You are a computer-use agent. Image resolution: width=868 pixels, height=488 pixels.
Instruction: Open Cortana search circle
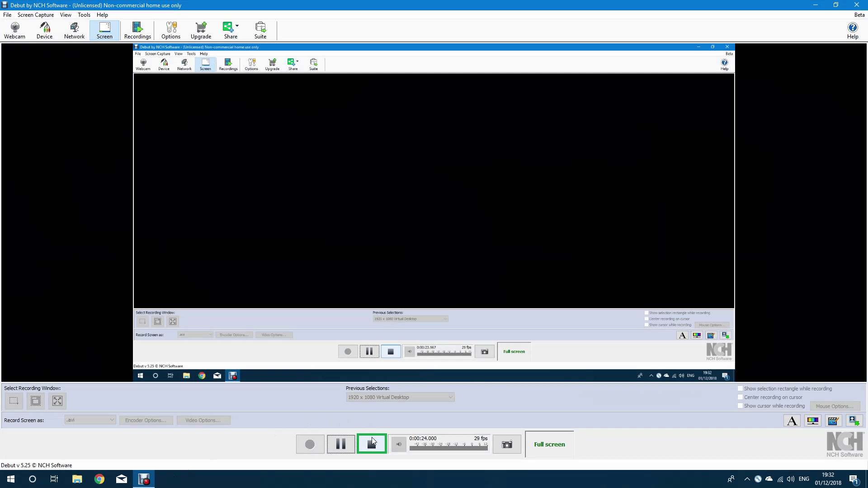tap(33, 479)
